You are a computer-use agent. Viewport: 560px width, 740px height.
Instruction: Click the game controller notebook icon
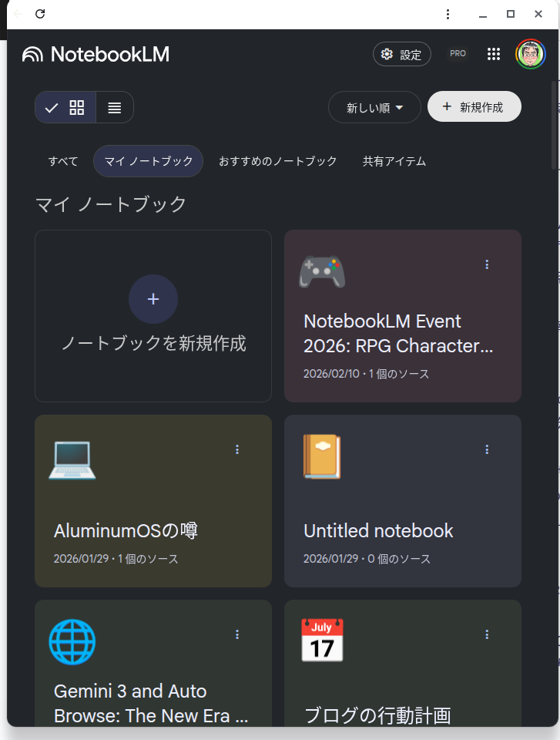click(322, 271)
